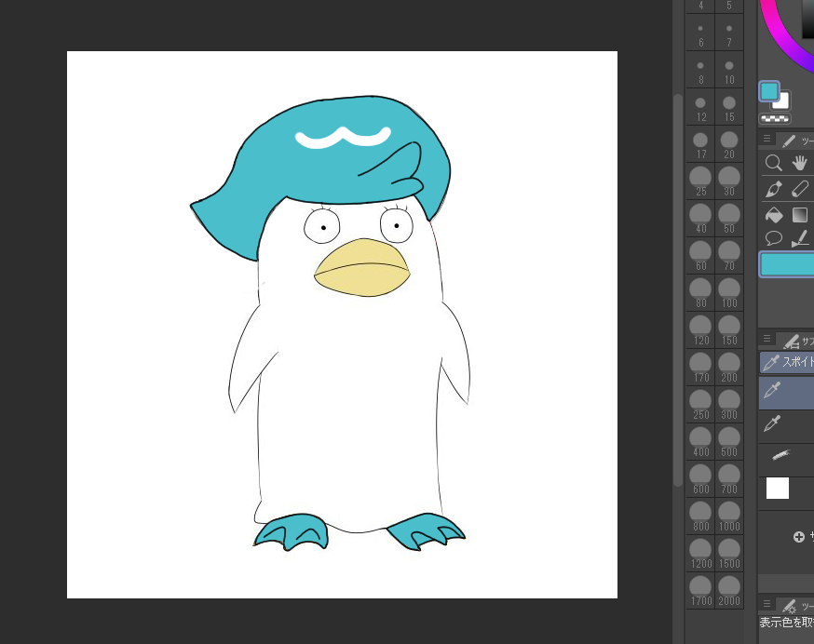Screen dimensions: 814x644
Task: Choose brush size 500
Action: click(729, 442)
